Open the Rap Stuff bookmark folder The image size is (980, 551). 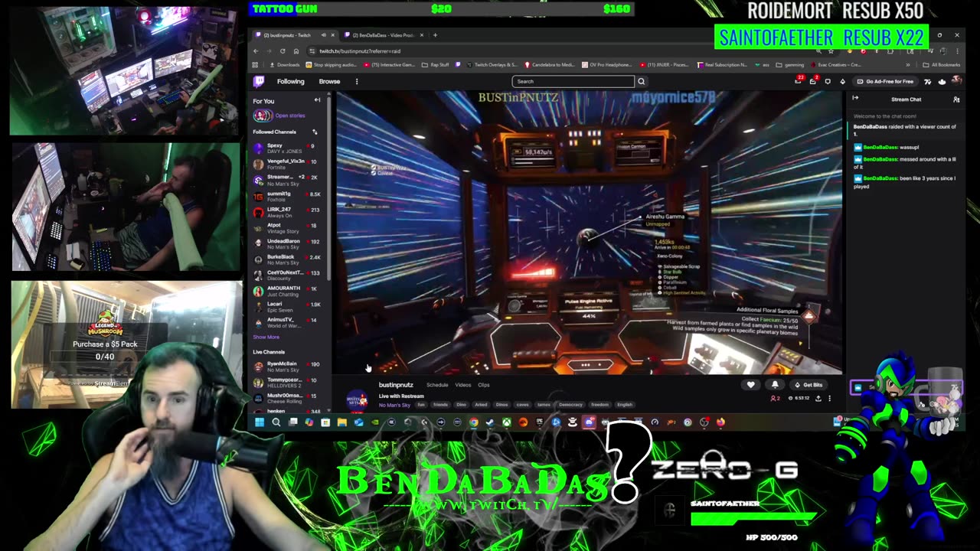(436, 65)
